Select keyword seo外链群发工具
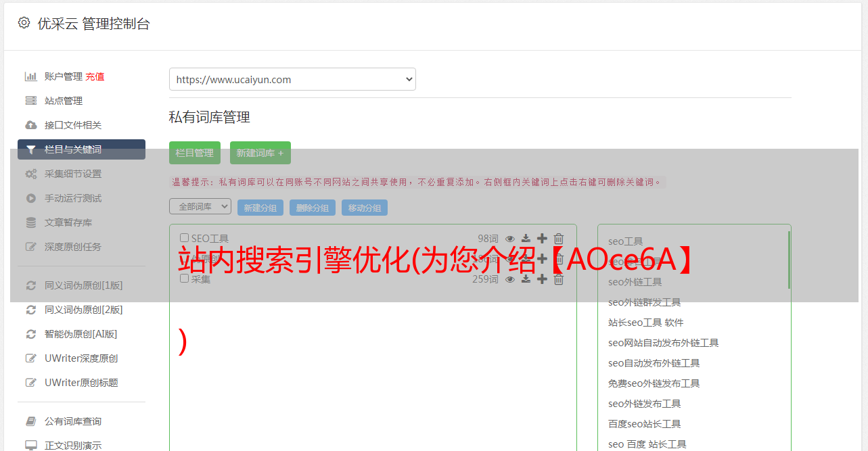868x451 pixels. click(645, 302)
